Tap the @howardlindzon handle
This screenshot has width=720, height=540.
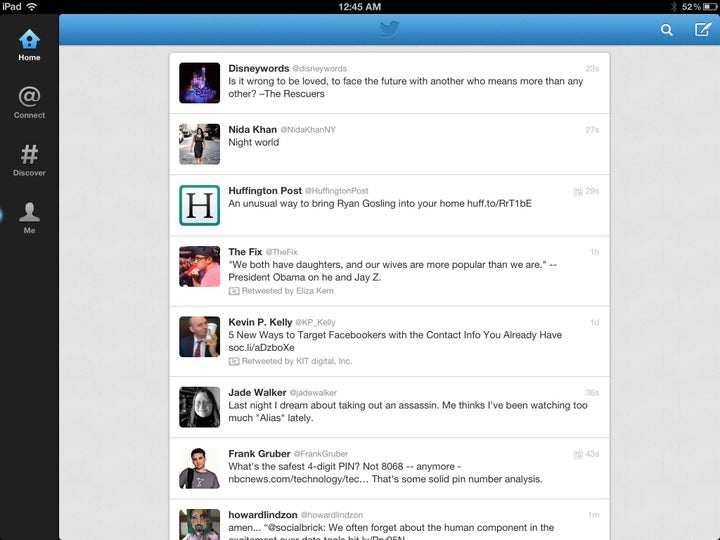pyautogui.click(x=332, y=515)
